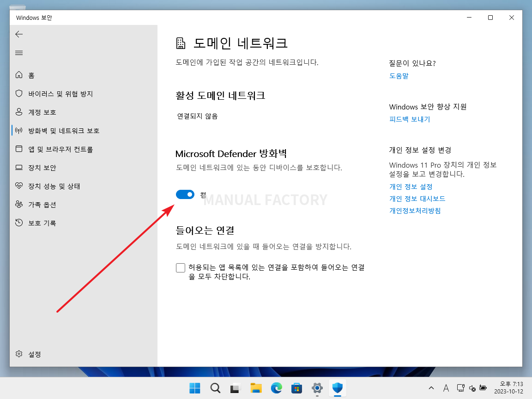Image resolution: width=532 pixels, height=399 pixels.
Task: Close the Windows 보안 window
Action: 512,18
